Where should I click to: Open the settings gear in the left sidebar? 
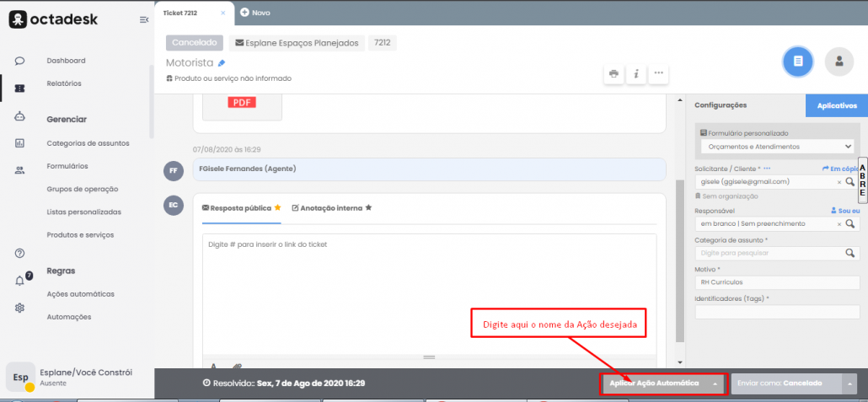tap(19, 308)
